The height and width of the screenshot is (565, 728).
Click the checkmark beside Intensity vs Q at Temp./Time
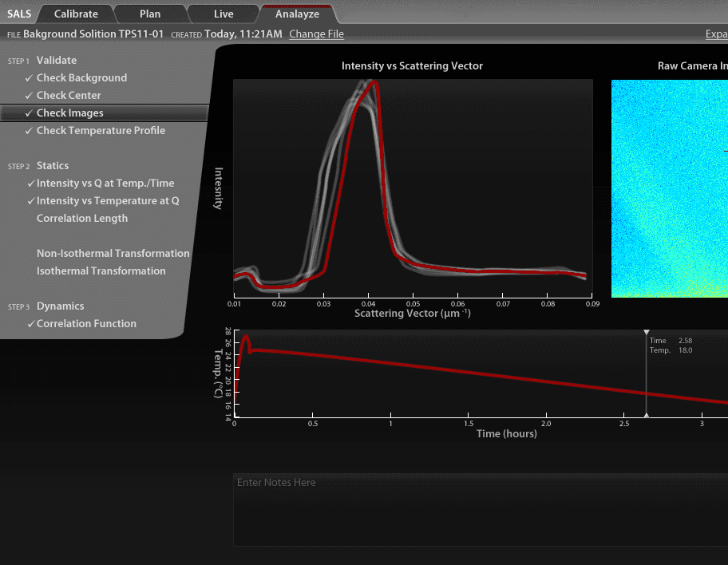(31, 184)
